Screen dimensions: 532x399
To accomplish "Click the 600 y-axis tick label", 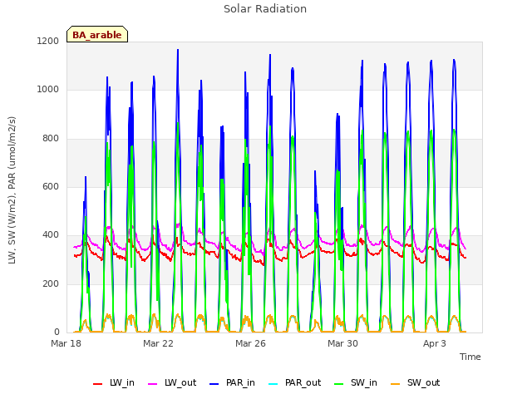I will [51, 186].
